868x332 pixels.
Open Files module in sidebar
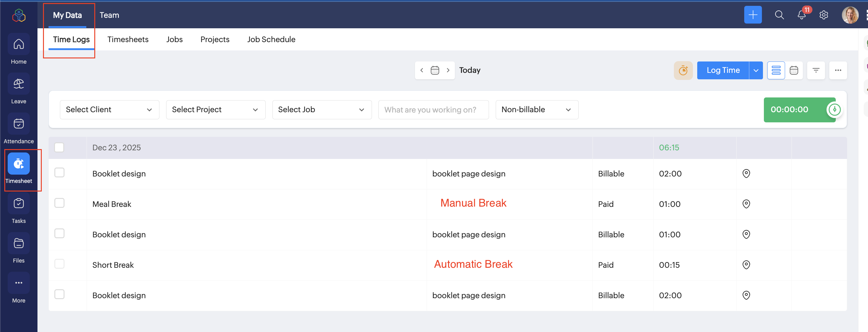[x=18, y=243]
